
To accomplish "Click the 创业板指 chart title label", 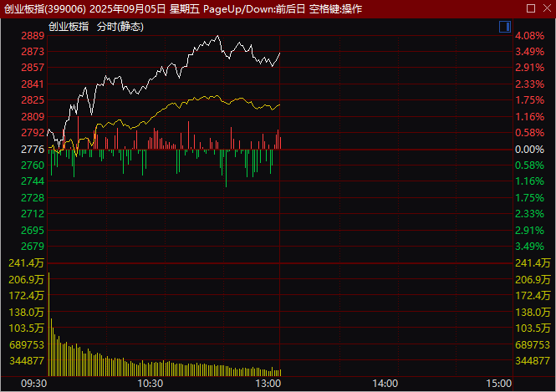I will coord(69,27).
